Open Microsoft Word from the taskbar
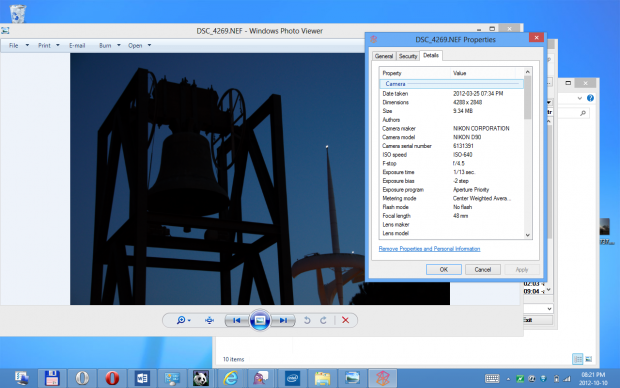 [142, 379]
